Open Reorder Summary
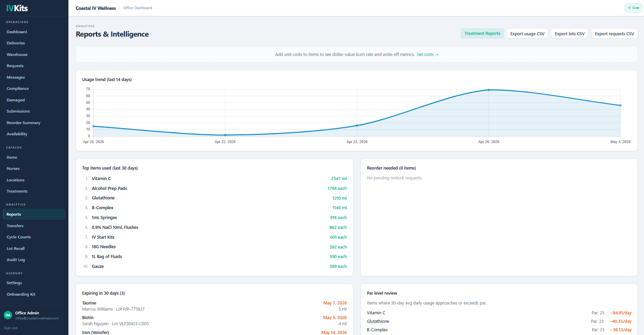This screenshot has height=335, width=644. 23,123
